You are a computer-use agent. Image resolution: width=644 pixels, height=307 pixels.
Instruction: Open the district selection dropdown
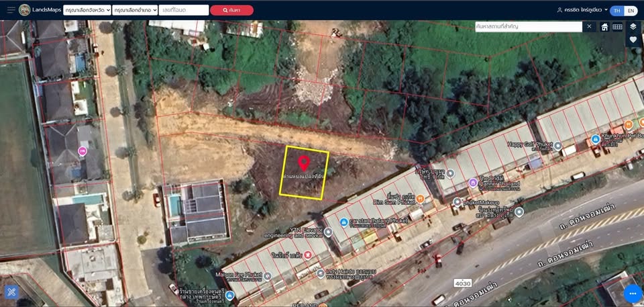pos(135,10)
